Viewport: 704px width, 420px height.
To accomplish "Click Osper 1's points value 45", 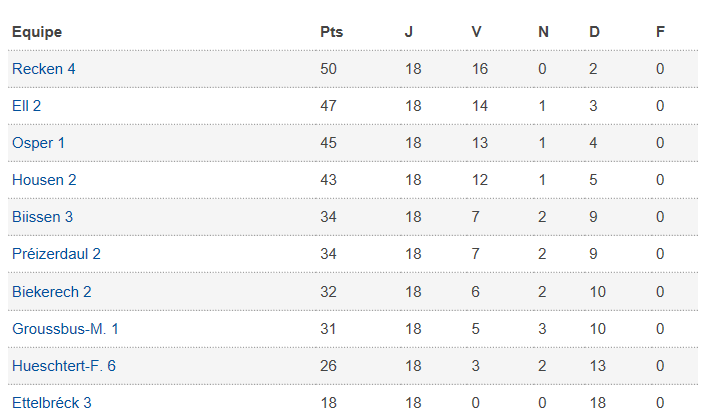I will [x=329, y=143].
